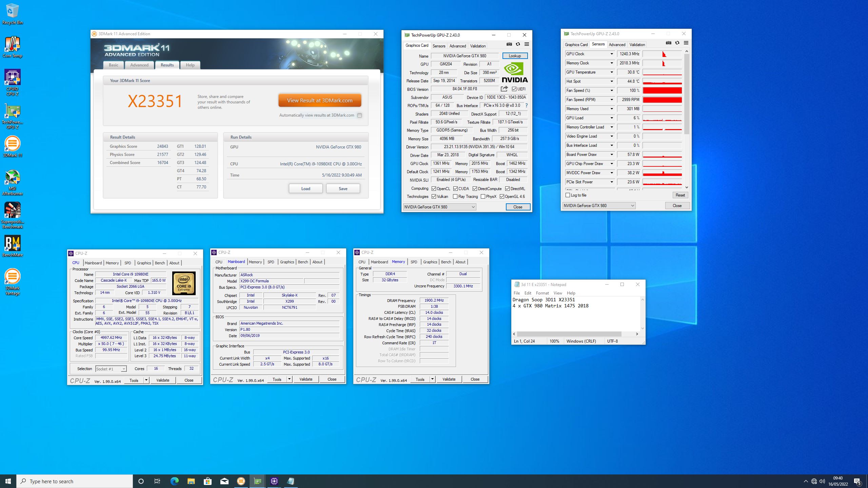The width and height of the screenshot is (868, 488).
Task: Click the Save button in 3DMark 11
Action: pos(343,188)
